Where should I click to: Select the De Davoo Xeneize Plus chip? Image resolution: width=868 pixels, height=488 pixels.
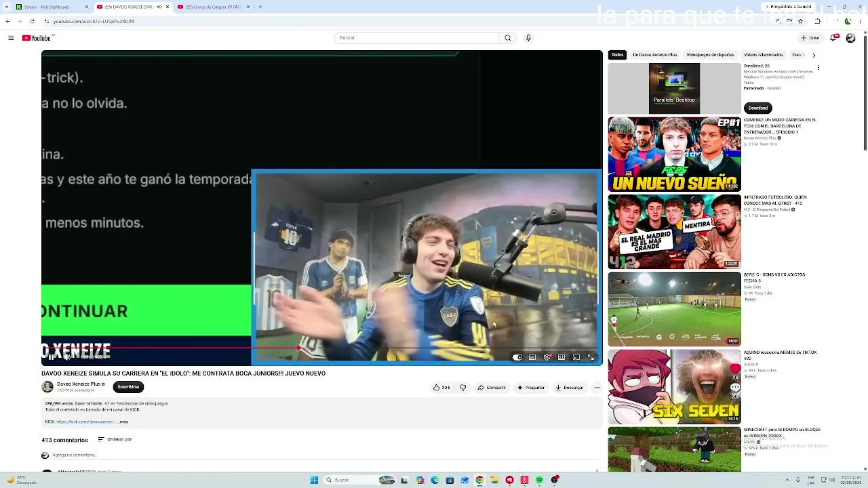655,55
